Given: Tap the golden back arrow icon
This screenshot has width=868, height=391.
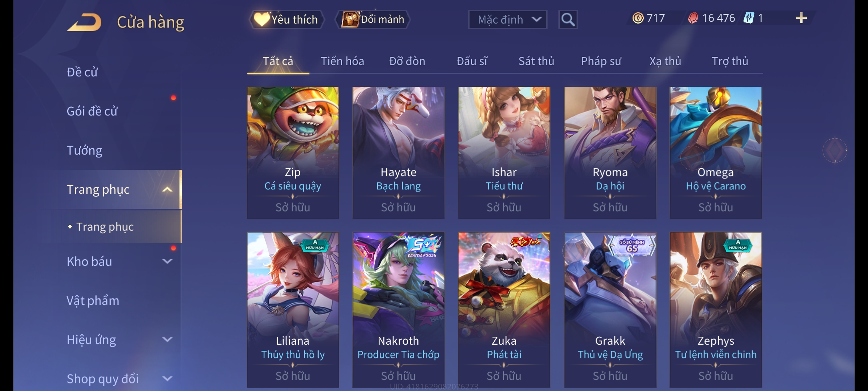Looking at the screenshot, I should [x=84, y=22].
